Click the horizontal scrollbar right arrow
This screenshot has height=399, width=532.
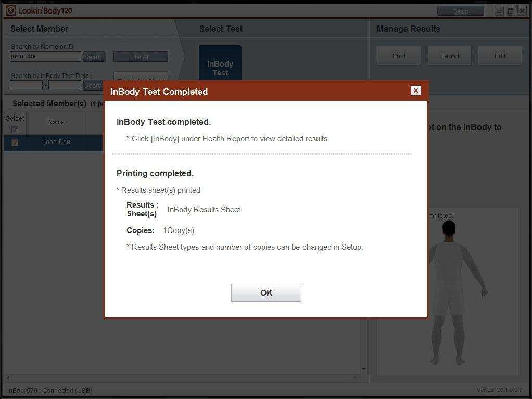354,378
